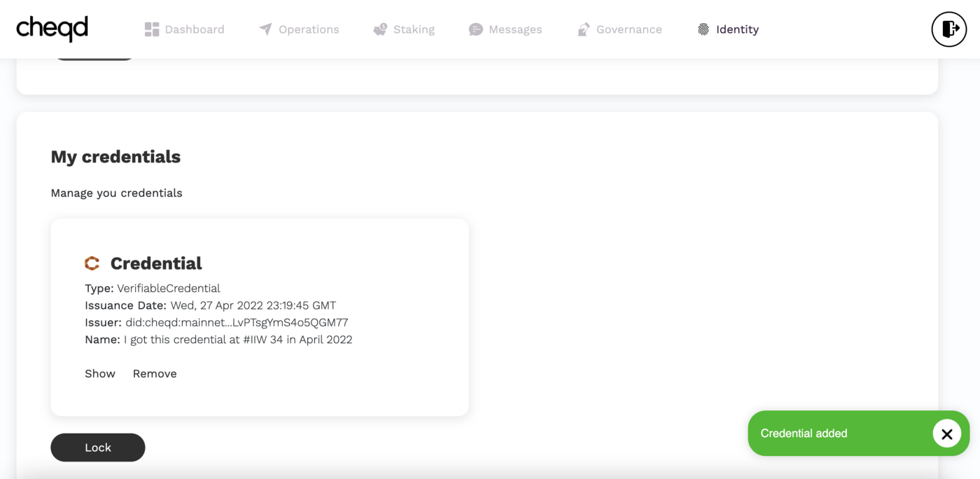This screenshot has width=980, height=479.
Task: Go to the Operations tab label
Action: tap(309, 29)
